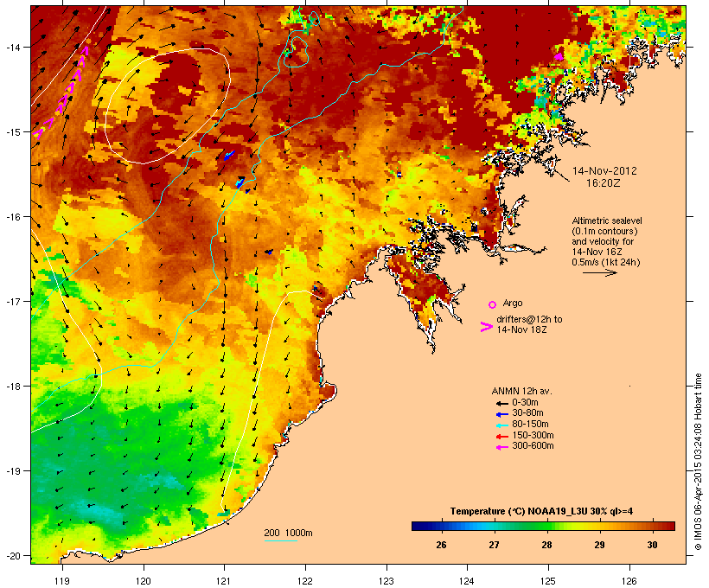The width and height of the screenshot is (709, 588).
Task: Click the cyan 80-150m arrow legend icon
Action: [501, 425]
